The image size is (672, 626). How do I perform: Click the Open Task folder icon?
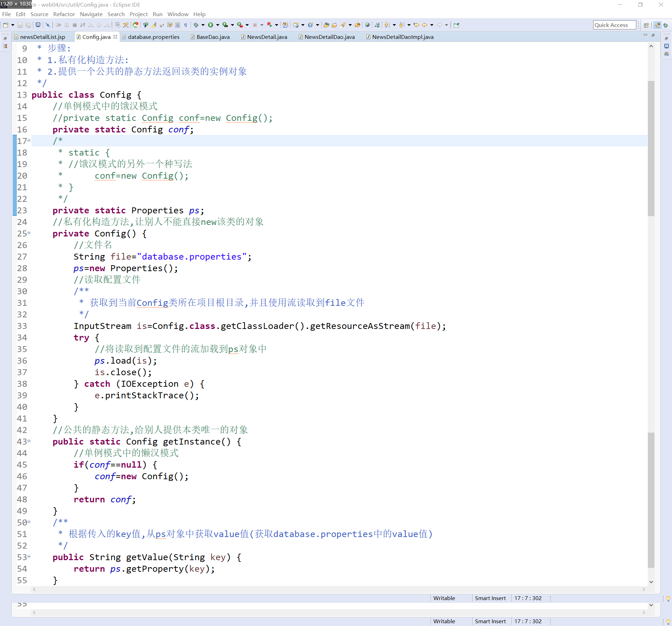pos(334,25)
